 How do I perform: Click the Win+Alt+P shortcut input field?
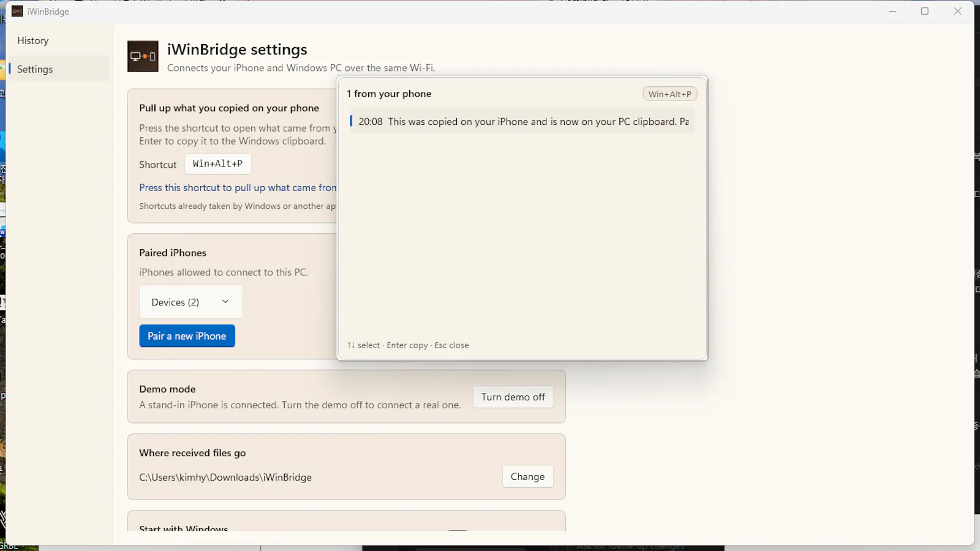point(218,163)
